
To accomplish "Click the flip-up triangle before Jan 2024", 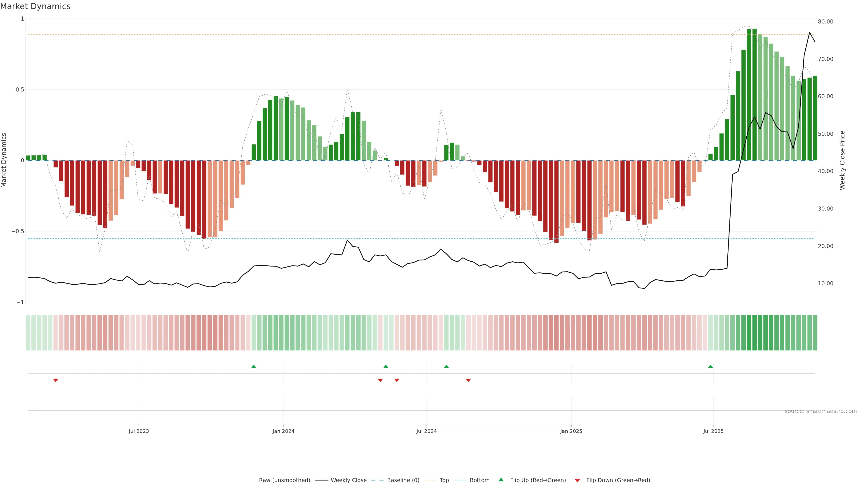I will click(x=254, y=366).
